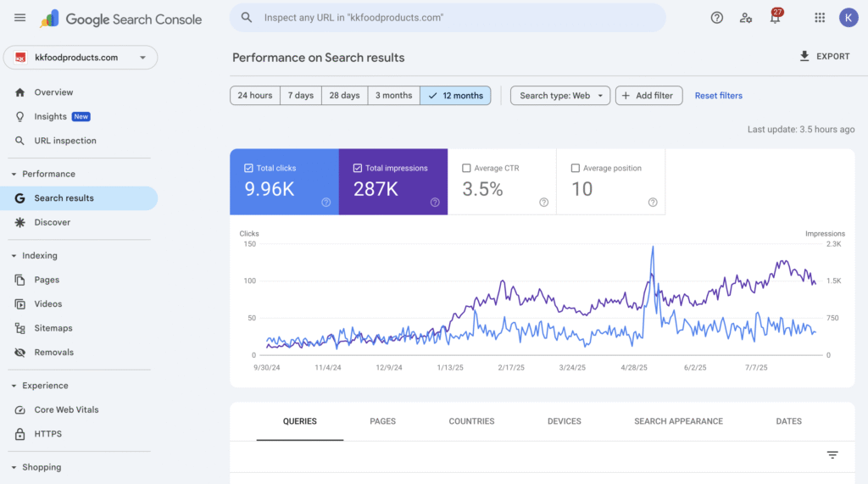Collapse the Shopping sidebar section
Image resolution: width=868 pixels, height=484 pixels.
pos(14,467)
